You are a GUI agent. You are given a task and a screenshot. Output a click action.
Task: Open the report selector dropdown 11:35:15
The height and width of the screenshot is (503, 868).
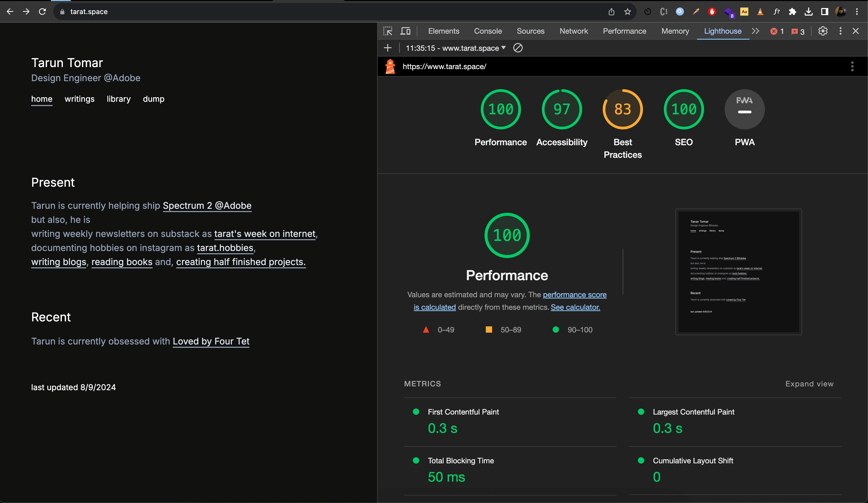(455, 48)
